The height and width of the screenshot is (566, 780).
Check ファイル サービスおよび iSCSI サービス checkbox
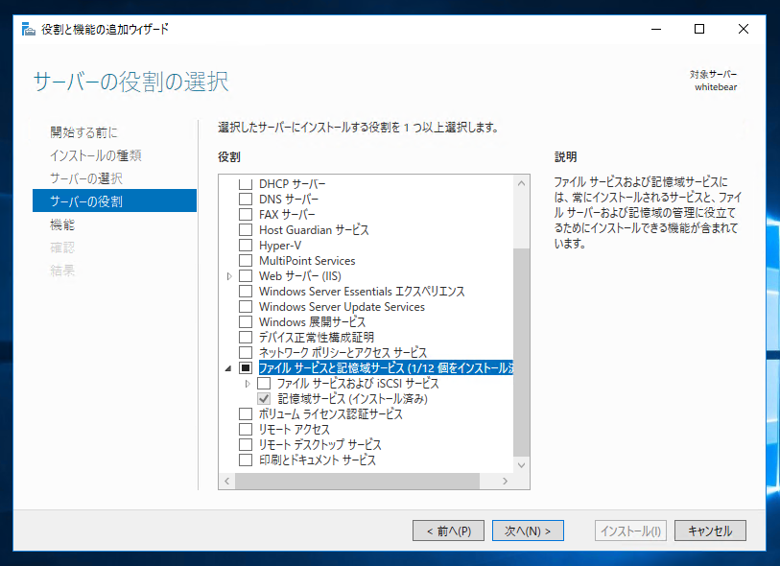coord(264,383)
